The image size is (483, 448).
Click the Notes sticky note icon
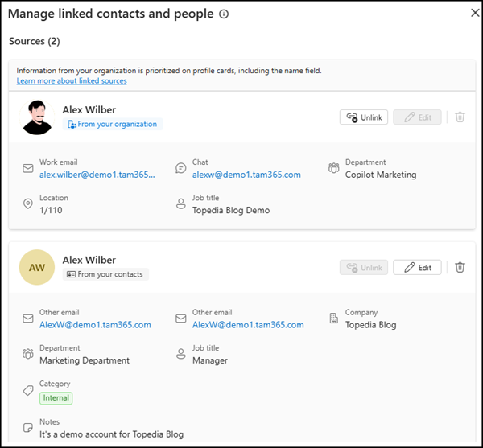pos(28,428)
